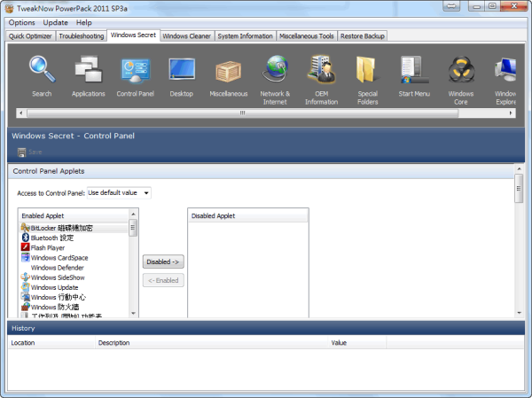Screen dimensions: 532x398
Task: Open Network & Internet tweaks icon
Action: click(x=275, y=69)
